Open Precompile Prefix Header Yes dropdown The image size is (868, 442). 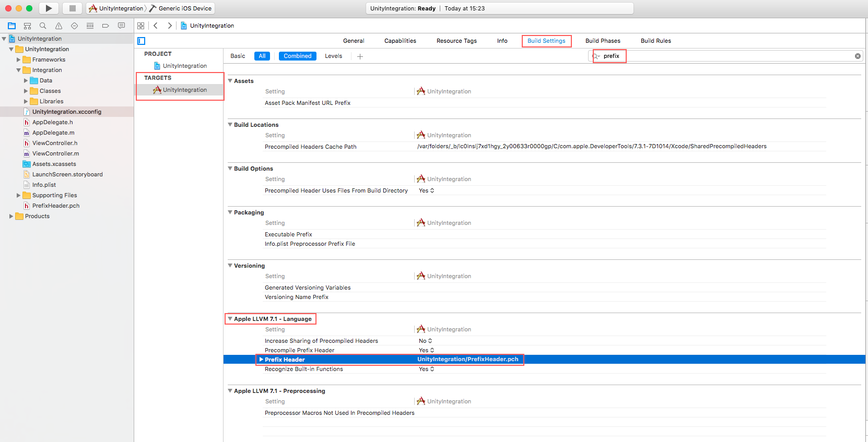coord(426,350)
